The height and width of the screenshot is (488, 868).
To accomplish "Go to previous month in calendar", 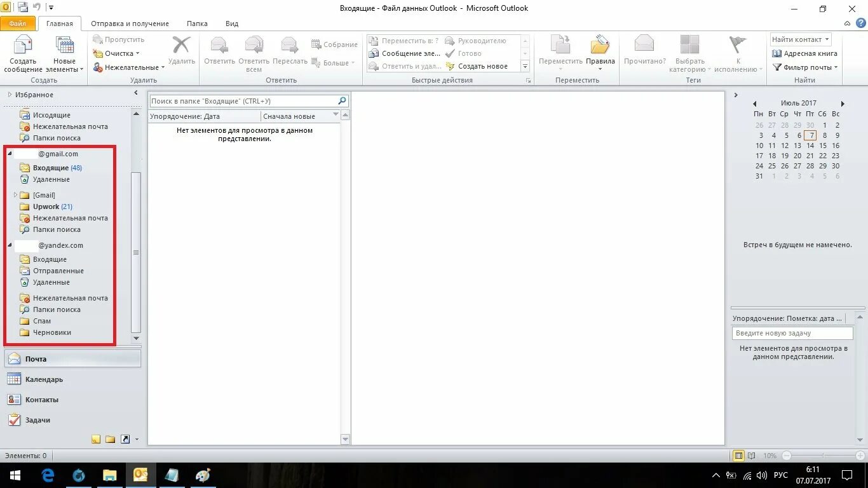I will pos(754,104).
